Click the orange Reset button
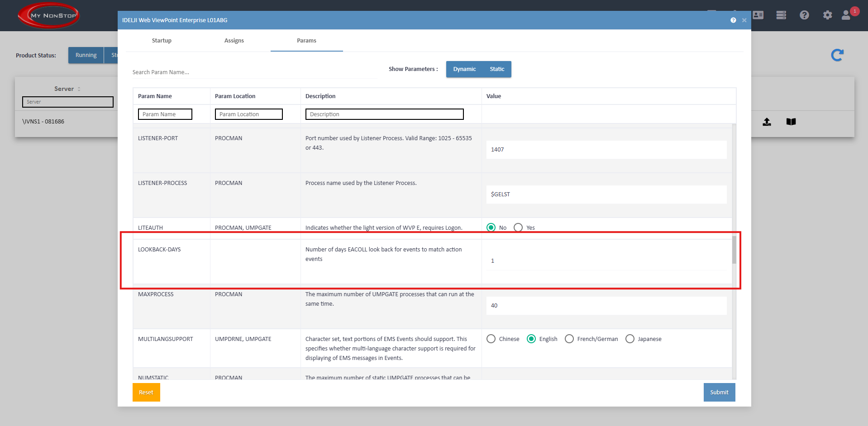This screenshot has width=868, height=426. 146,392
